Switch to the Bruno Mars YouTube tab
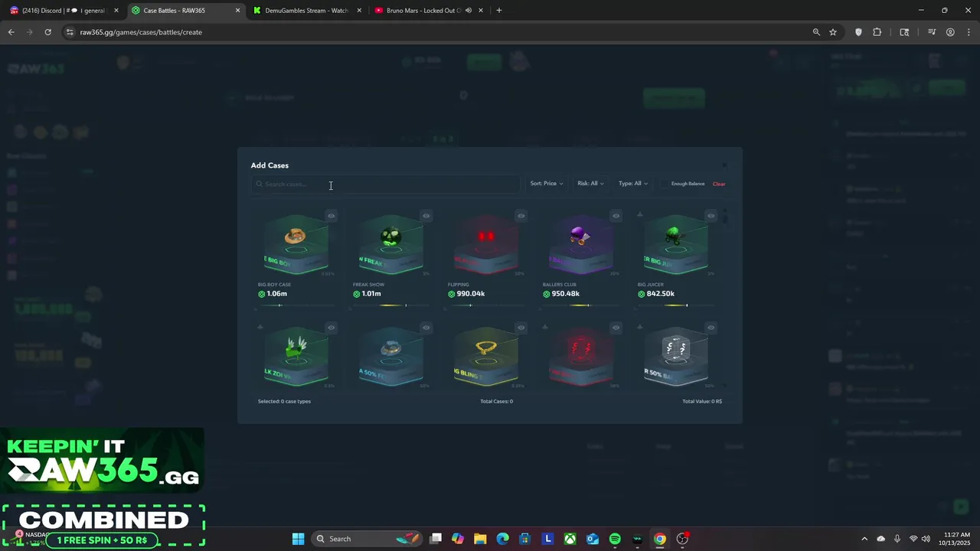This screenshot has height=551, width=980. tap(429, 11)
